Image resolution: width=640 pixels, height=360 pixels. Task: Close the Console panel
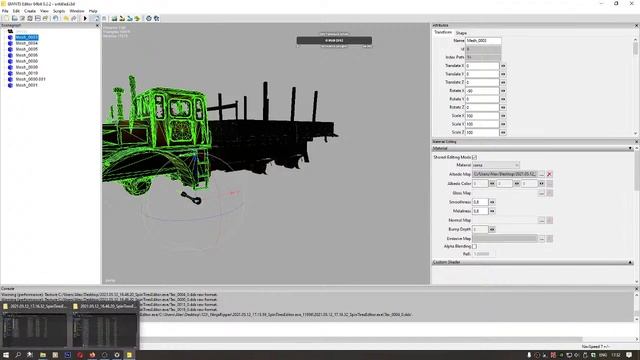(636, 289)
